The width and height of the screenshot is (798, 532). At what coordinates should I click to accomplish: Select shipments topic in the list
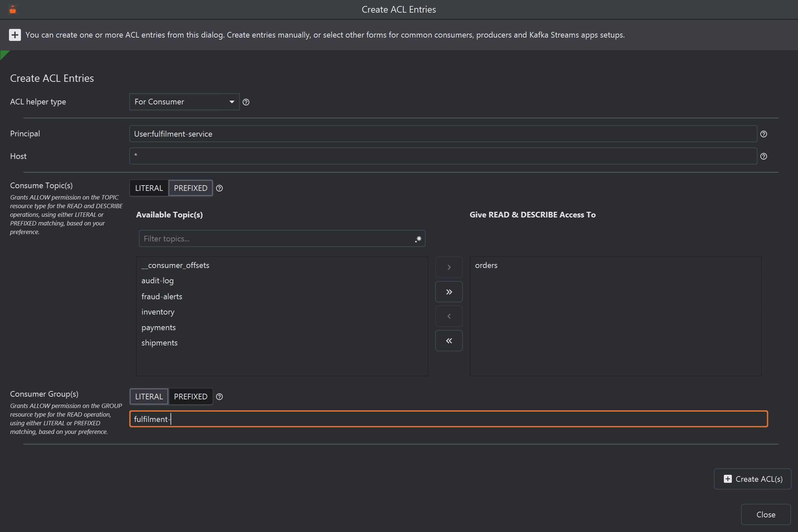(x=282, y=343)
